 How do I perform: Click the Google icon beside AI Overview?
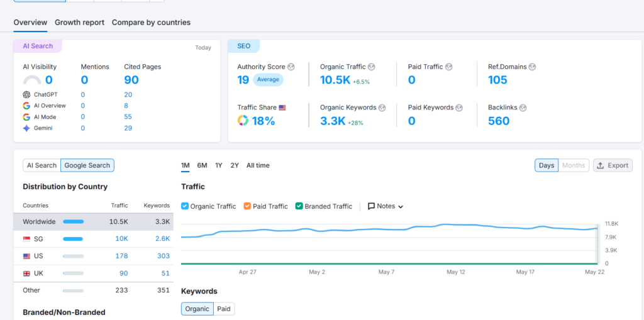click(x=26, y=106)
